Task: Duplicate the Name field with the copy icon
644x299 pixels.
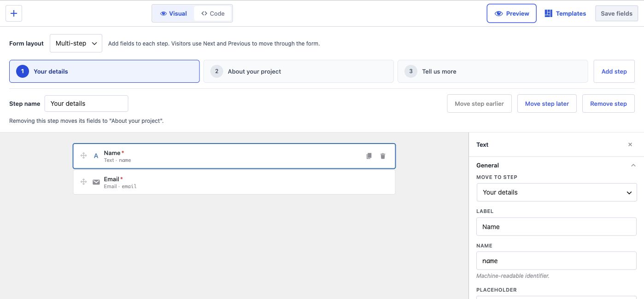Action: click(369, 156)
